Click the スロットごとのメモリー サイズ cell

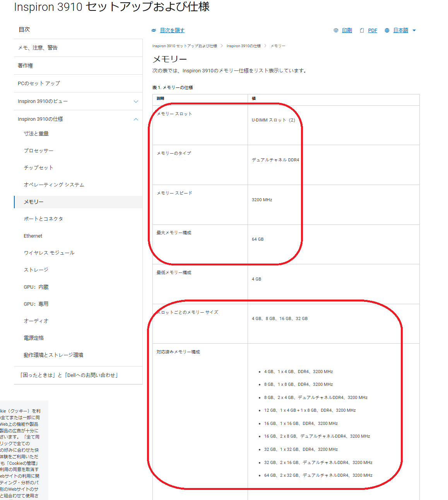point(200,324)
